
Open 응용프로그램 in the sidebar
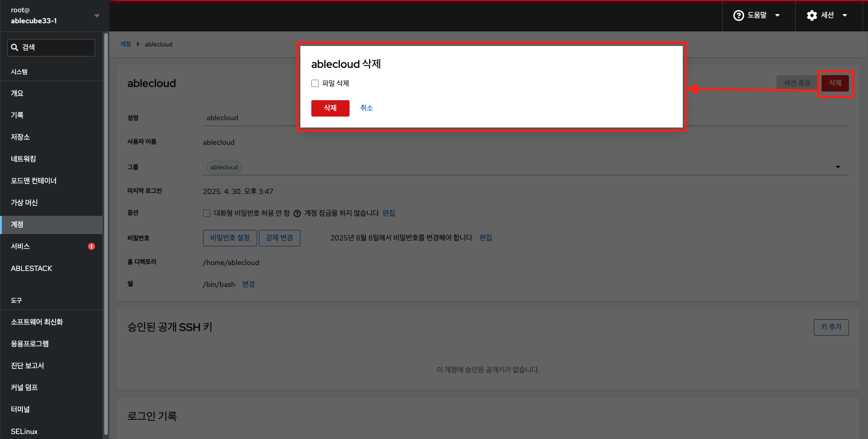click(51, 344)
